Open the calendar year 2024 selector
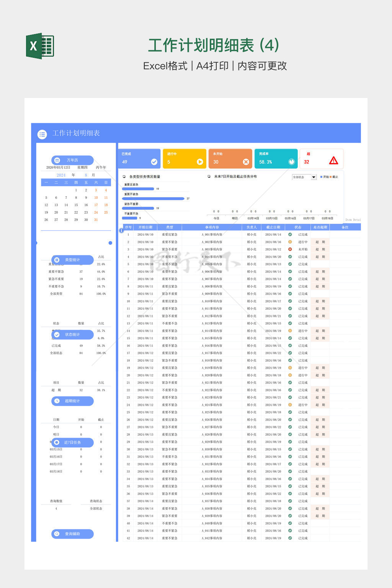 point(61,175)
